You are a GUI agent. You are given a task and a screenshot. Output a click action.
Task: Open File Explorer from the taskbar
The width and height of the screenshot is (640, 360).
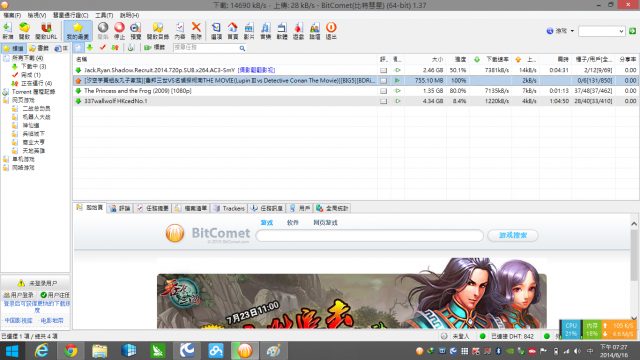[99, 351]
